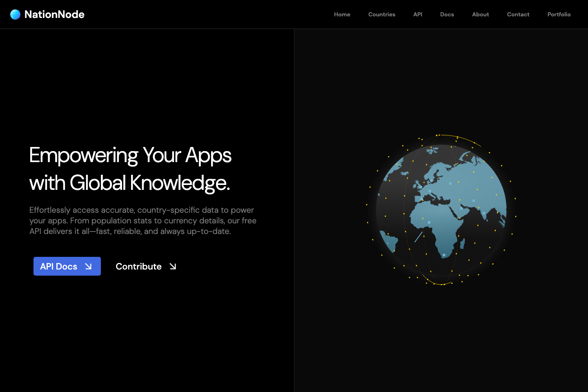Click the NationNode globe logo icon
This screenshot has width=588, height=392.
pos(15,14)
